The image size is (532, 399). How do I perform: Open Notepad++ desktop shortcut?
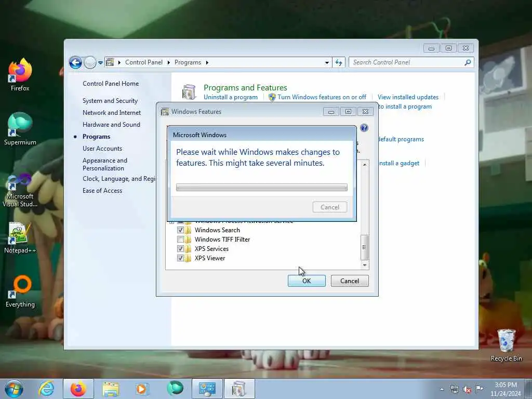point(20,237)
